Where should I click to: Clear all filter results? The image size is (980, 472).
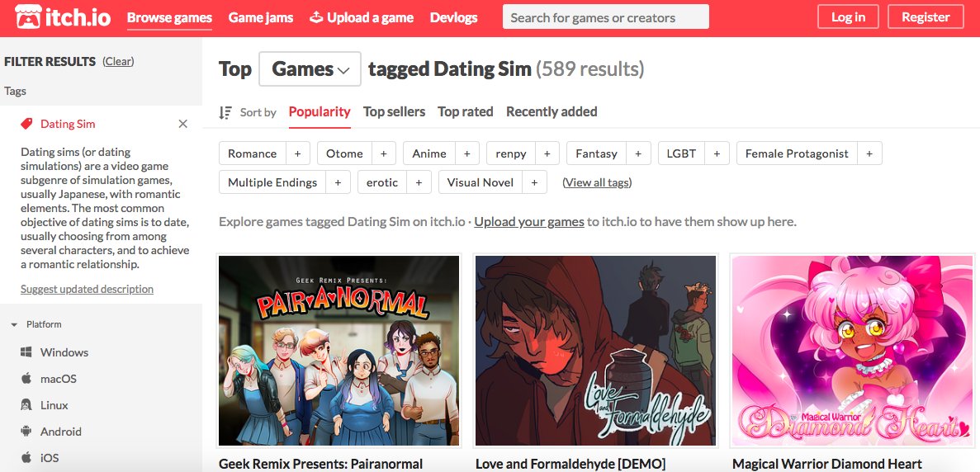pyautogui.click(x=118, y=61)
